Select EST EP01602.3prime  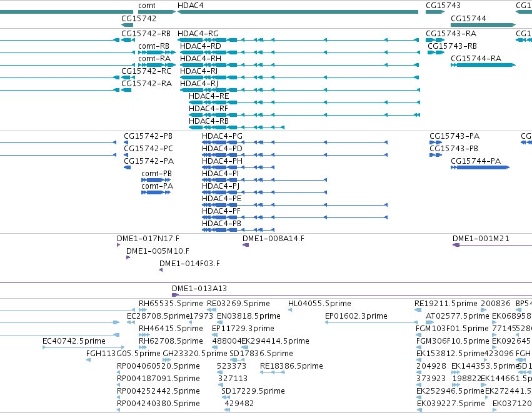(x=371, y=322)
